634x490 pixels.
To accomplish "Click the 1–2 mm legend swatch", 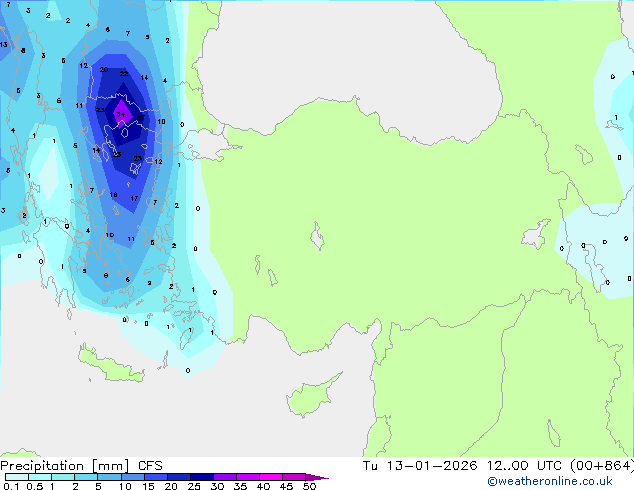I will pyautogui.click(x=63, y=477).
